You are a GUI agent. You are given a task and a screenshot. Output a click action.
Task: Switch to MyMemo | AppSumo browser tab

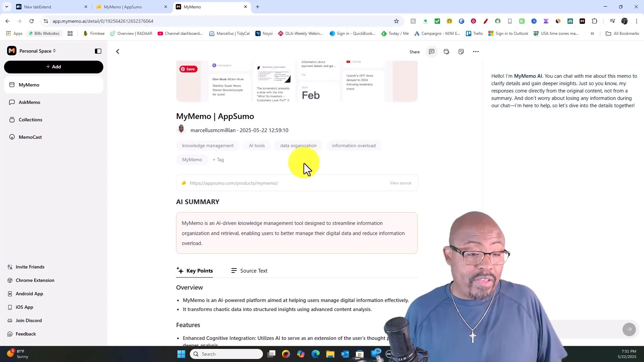pyautogui.click(x=132, y=7)
